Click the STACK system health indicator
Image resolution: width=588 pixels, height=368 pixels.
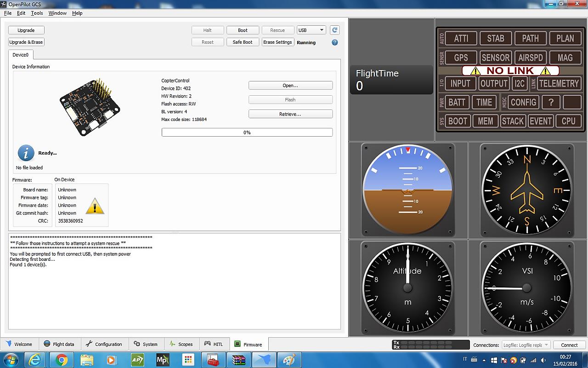513,121
